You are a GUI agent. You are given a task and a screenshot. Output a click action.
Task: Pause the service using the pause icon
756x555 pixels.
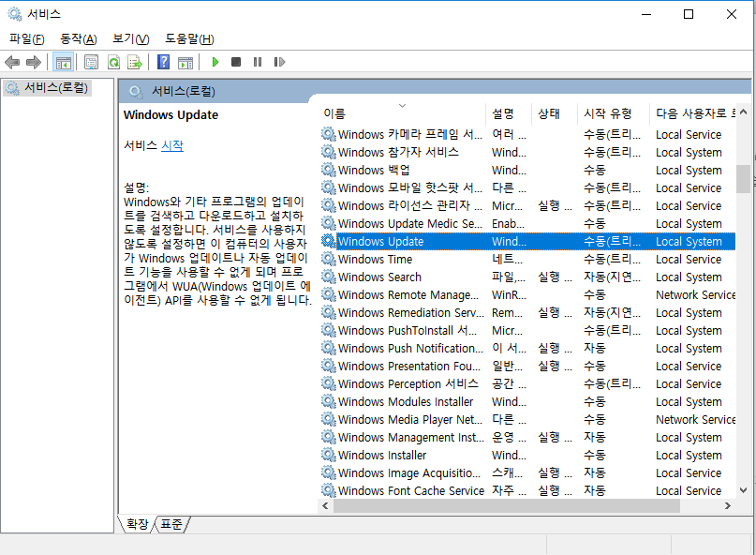click(256, 62)
